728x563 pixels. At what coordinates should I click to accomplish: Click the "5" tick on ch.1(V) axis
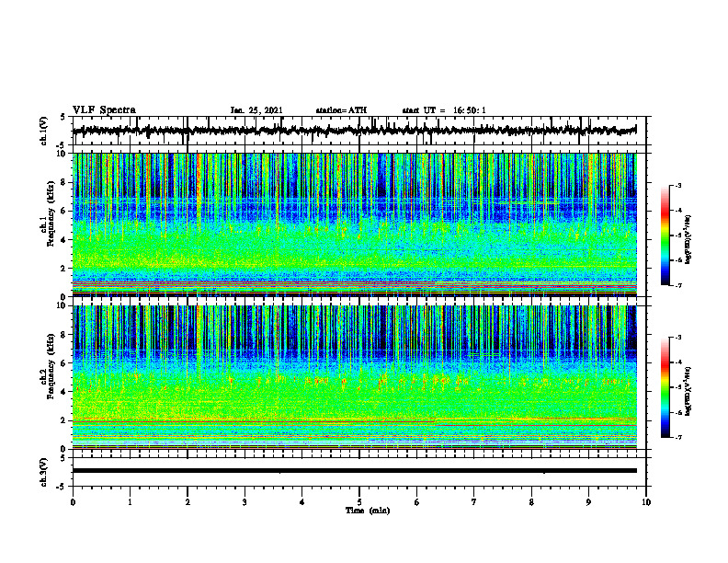(63, 117)
